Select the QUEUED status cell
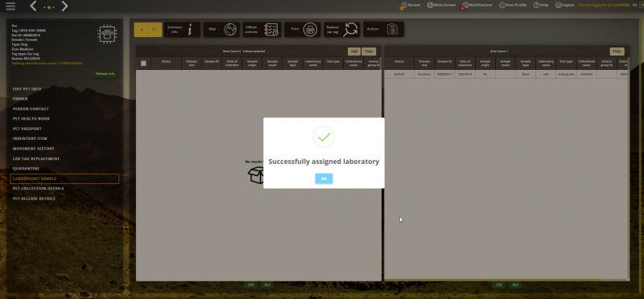Screen dimensions: 644x299 398,74
